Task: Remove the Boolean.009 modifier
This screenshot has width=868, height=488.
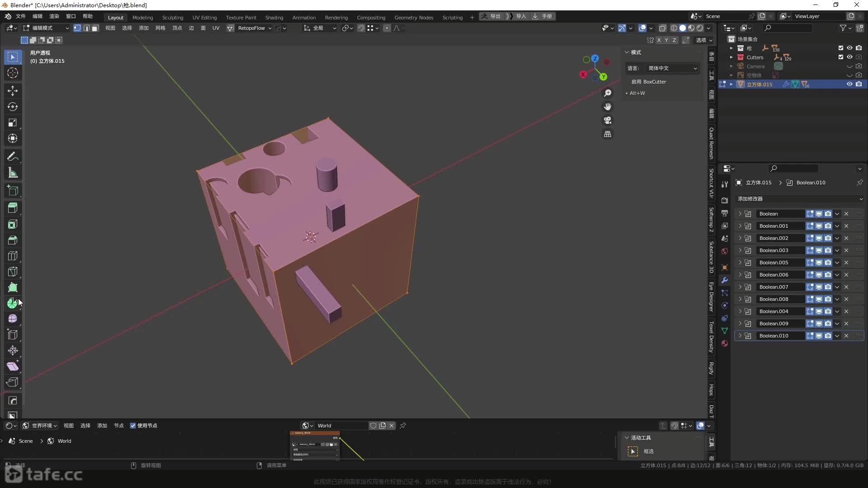Action: (846, 324)
